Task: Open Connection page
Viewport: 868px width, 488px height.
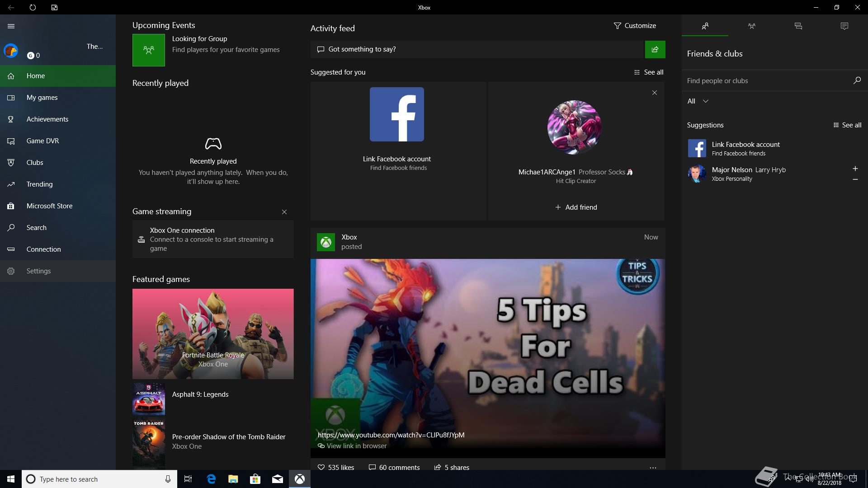Action: [58, 249]
